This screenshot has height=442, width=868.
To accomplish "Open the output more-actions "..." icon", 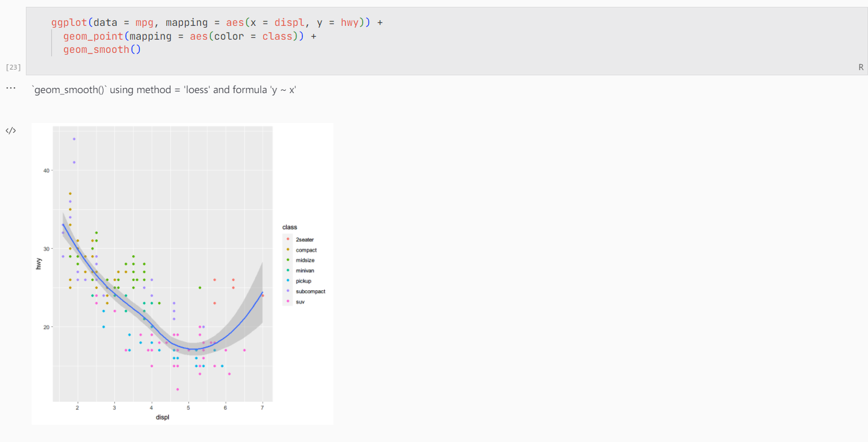I will click(10, 87).
